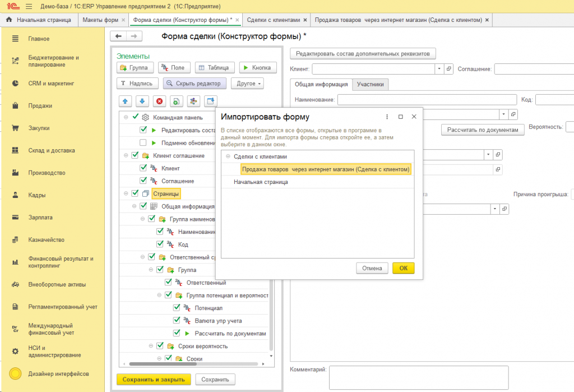The height and width of the screenshot is (392, 574).
Task: Open the Другое dropdown button
Action: click(247, 84)
